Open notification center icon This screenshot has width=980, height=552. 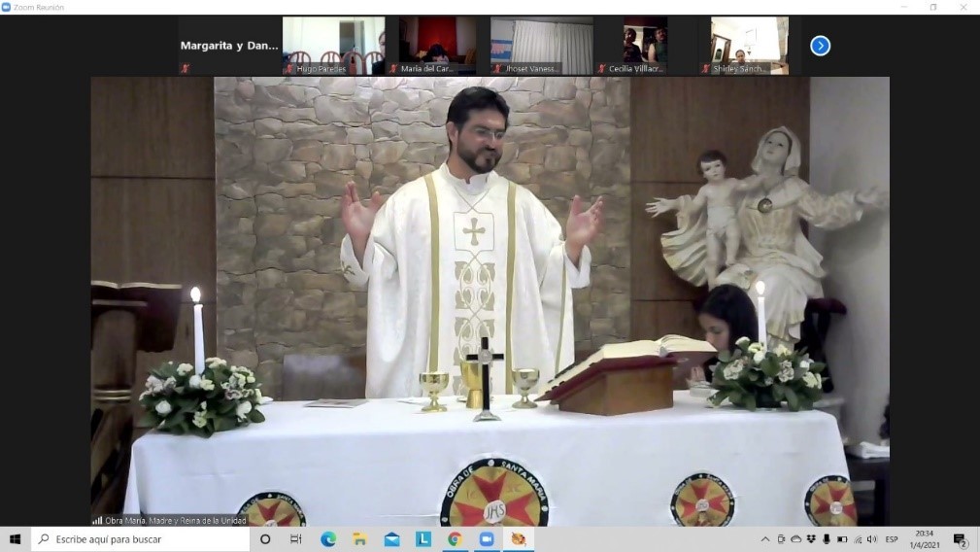click(960, 539)
